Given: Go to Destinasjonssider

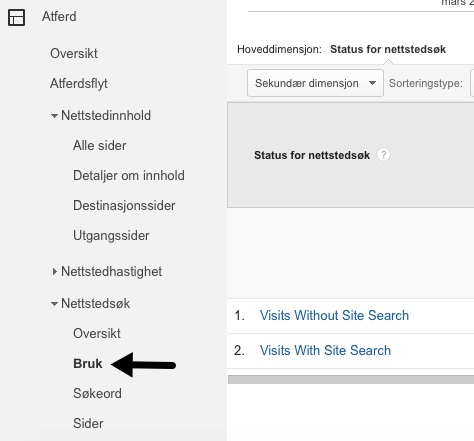Looking at the screenshot, I should pos(124,206).
